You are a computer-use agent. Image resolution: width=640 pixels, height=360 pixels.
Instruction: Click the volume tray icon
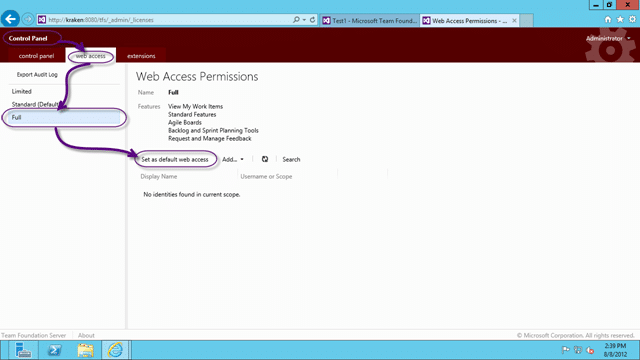pos(590,350)
